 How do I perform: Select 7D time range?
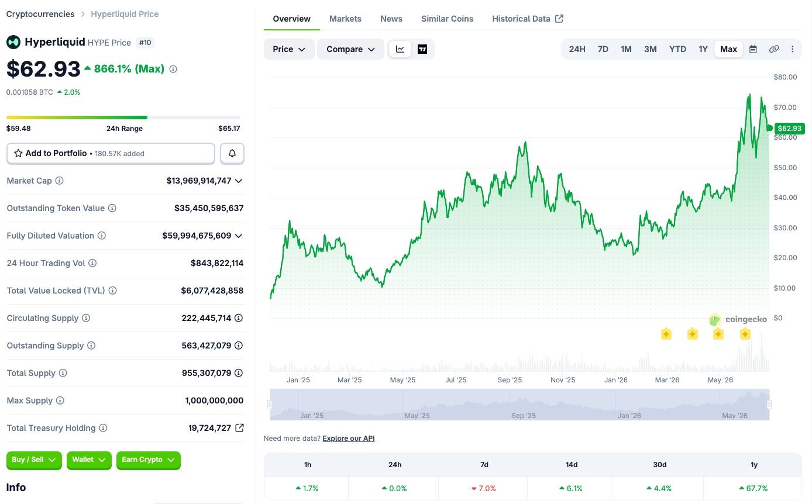[603, 49]
